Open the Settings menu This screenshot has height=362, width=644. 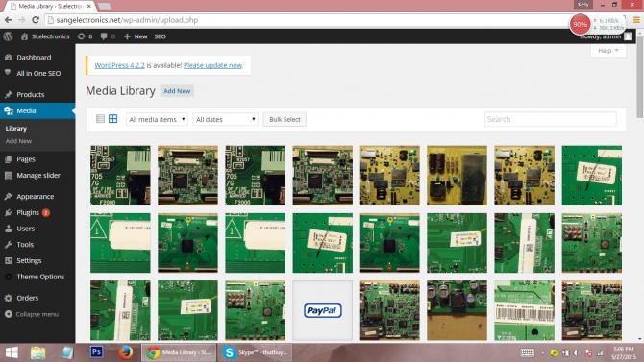29,260
